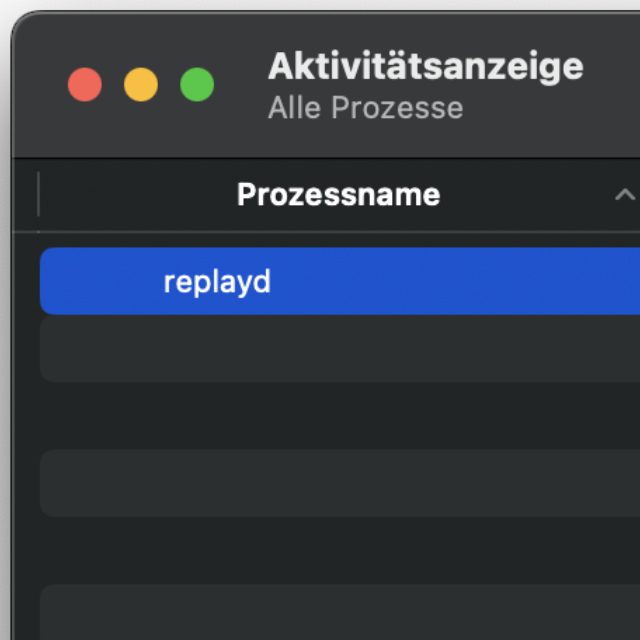
Task: Click empty header space between Prozessname and chevron
Action: [530, 194]
